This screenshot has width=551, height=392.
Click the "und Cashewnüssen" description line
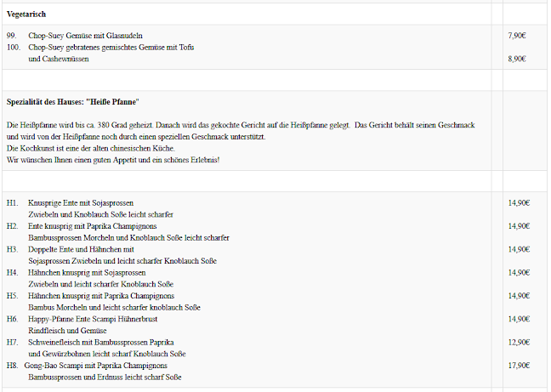point(64,59)
